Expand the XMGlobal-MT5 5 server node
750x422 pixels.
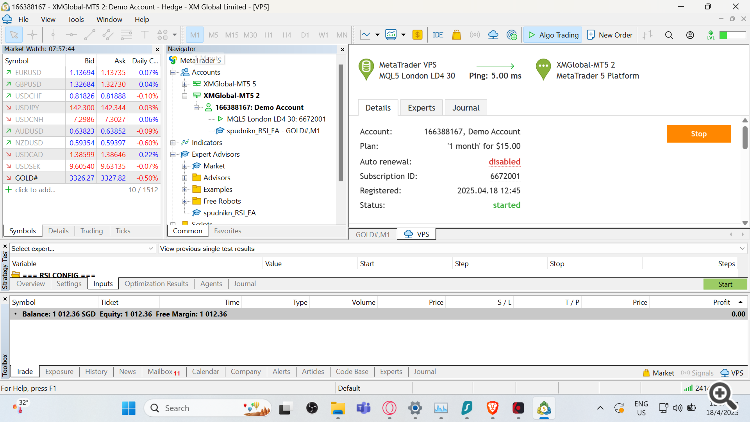tap(185, 84)
